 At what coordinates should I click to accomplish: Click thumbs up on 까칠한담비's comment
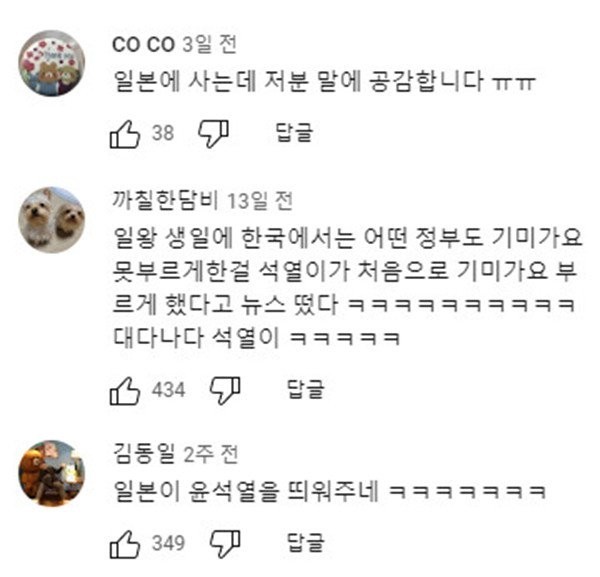(x=125, y=391)
